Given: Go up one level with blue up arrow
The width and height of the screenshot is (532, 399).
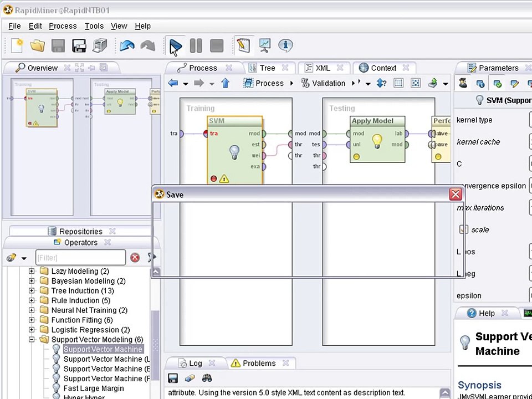Looking at the screenshot, I should click(226, 83).
